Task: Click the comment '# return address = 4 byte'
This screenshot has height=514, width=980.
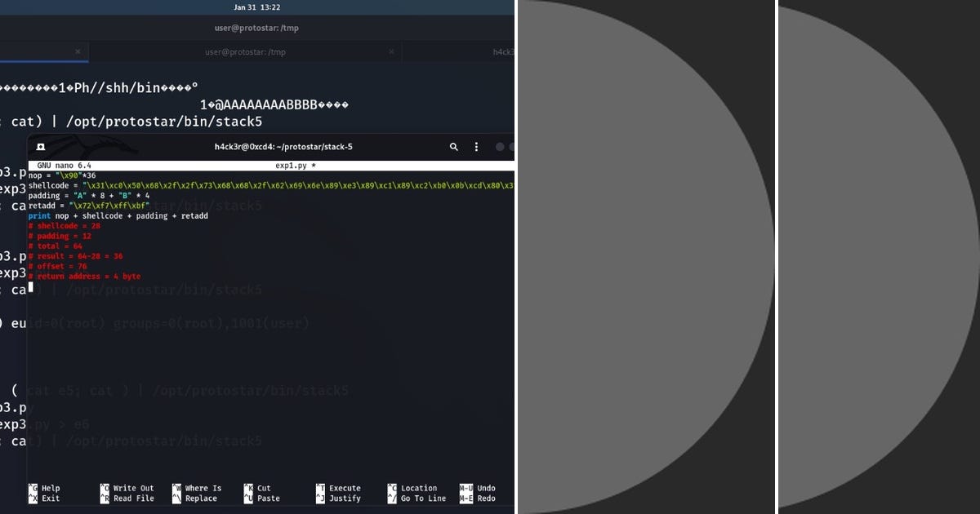Action: pos(85,277)
